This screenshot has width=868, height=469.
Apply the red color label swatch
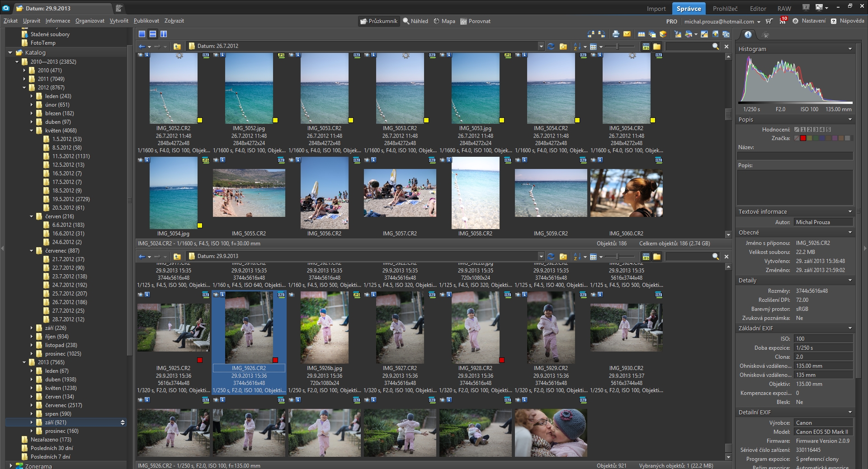[x=803, y=138]
